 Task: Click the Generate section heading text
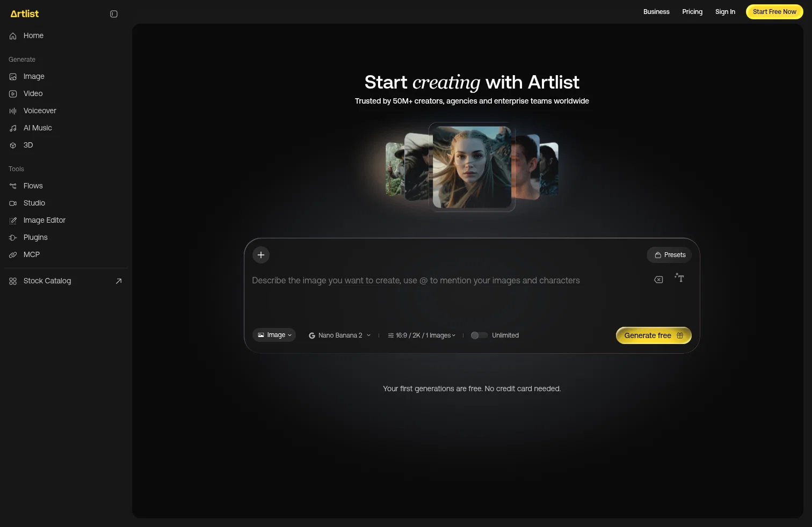point(22,60)
